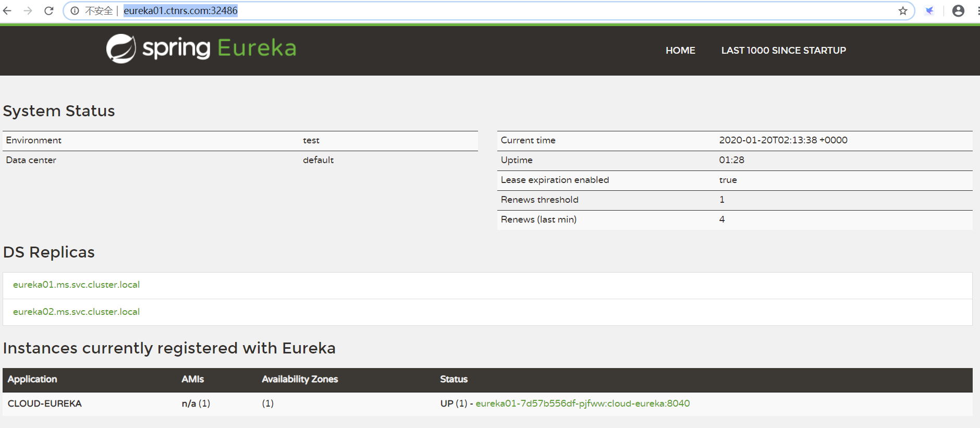This screenshot has width=980, height=428.
Task: Click the site security info icon
Action: tap(75, 10)
